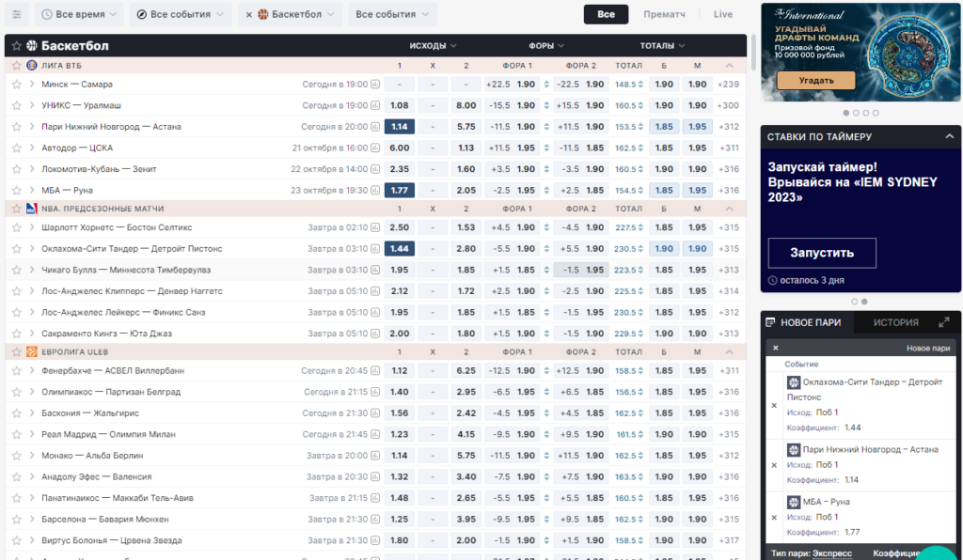Viewport: 963px width, 560px height.
Task: Expand the УНИКС — Уралмаш row chevron
Action: click(32, 105)
